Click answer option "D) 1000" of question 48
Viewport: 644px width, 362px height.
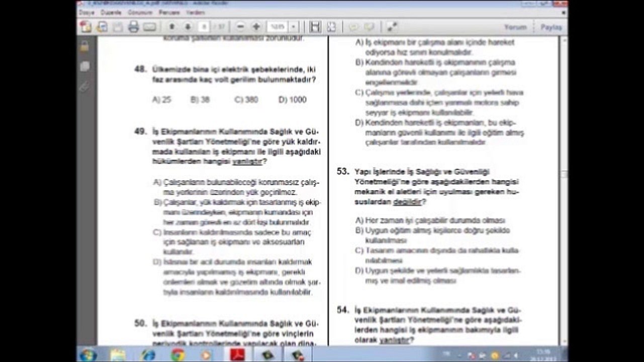pyautogui.click(x=293, y=100)
